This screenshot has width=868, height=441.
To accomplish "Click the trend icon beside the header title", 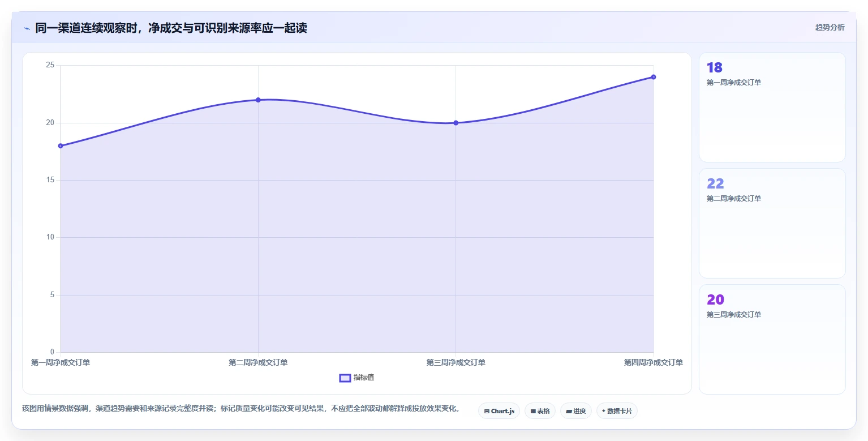I will 27,28.
